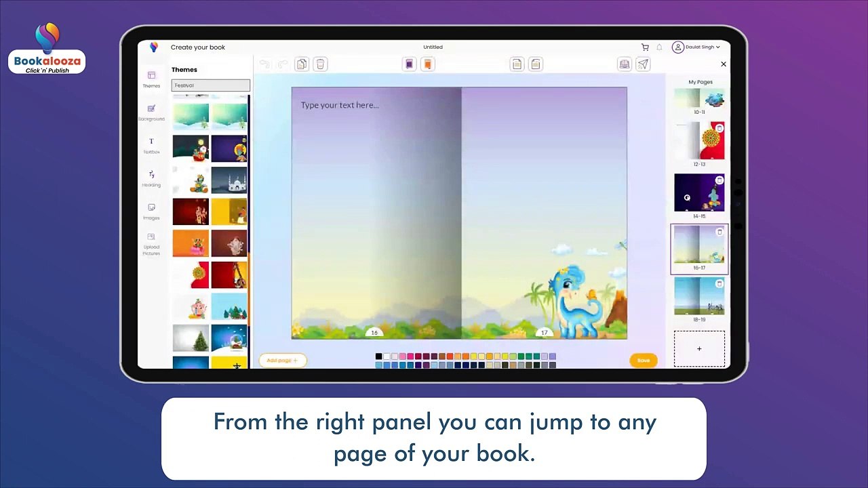Open the Images sidebar panel

point(151,211)
